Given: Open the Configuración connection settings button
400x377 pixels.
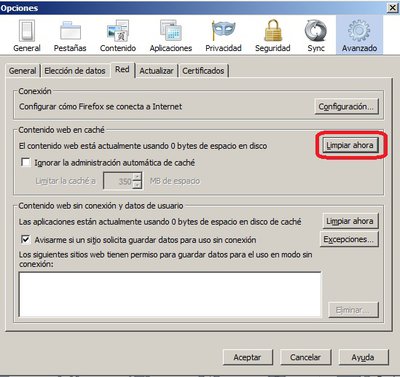Looking at the screenshot, I should 346,107.
